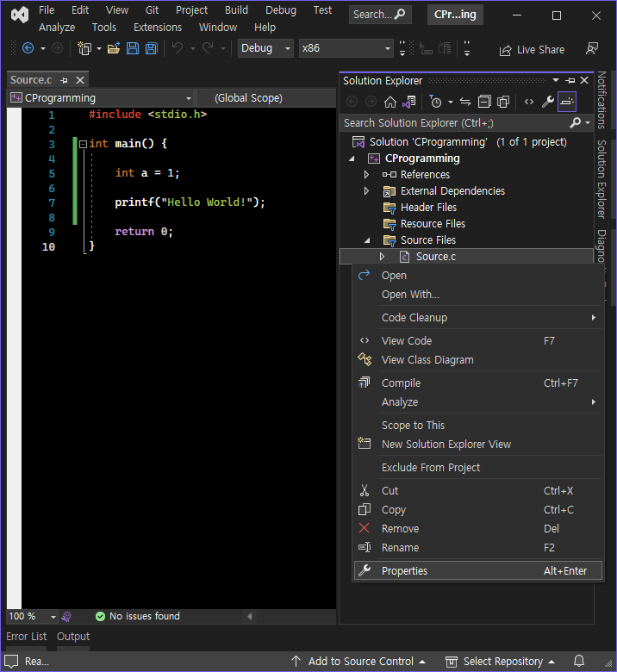Click Open With... in the context menu
This screenshot has width=617, height=672.
click(x=478, y=295)
